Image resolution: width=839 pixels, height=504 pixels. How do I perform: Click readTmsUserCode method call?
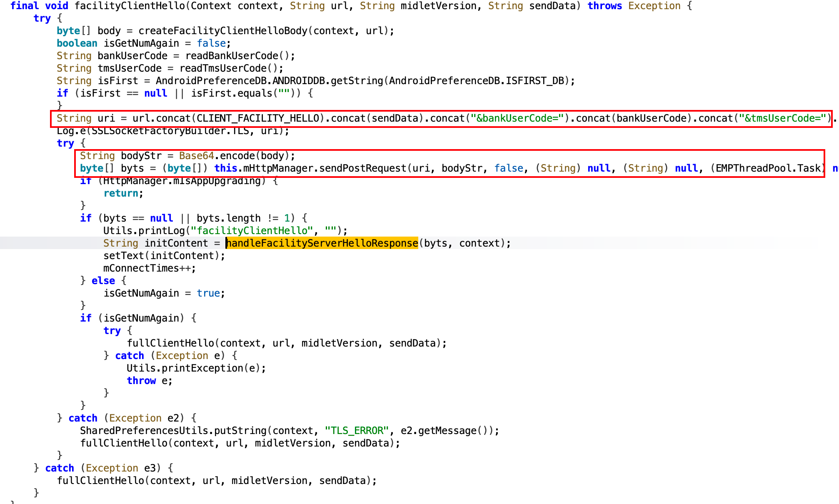coord(222,68)
